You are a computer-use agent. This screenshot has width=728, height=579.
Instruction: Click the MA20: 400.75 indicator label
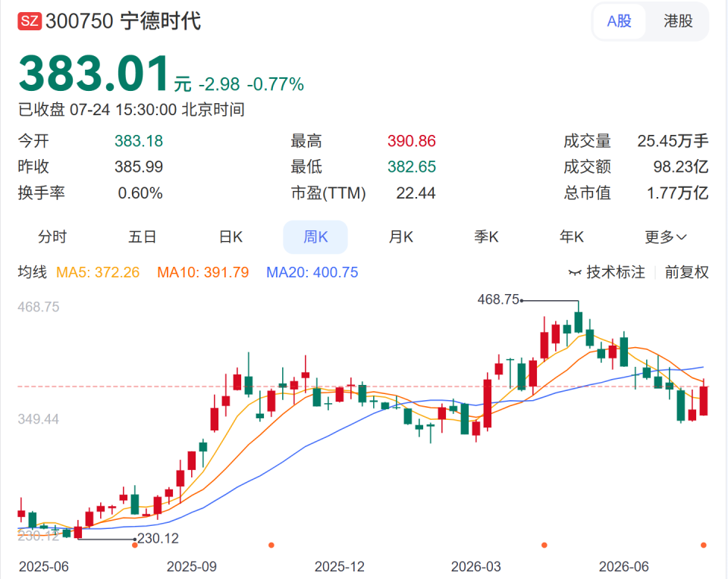[312, 272]
